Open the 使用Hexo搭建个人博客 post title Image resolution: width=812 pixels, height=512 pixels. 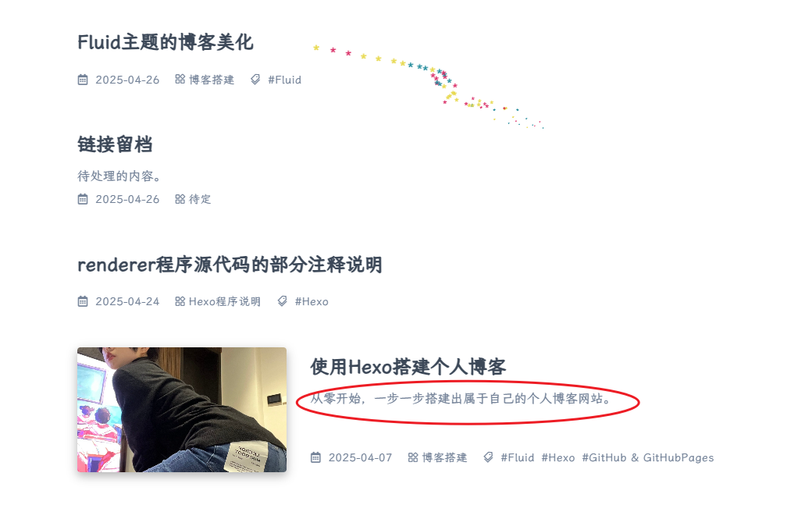[408, 367]
